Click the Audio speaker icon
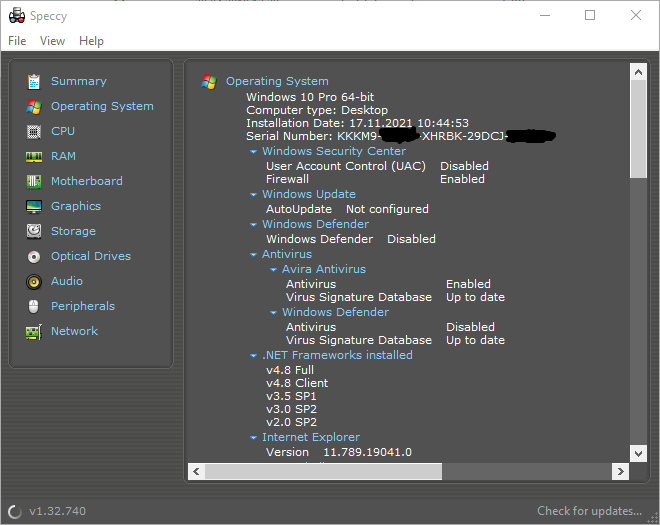This screenshot has height=525, width=660. (34, 281)
